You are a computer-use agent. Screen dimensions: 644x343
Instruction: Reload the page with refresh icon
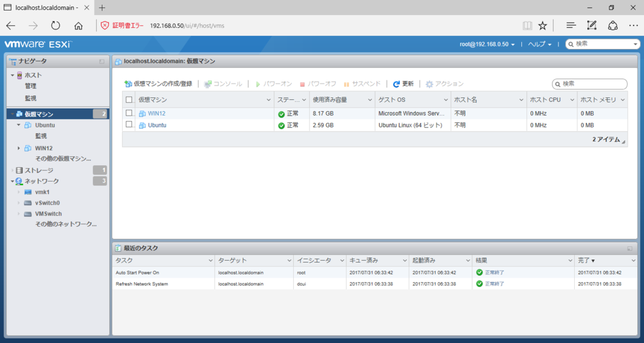point(55,26)
